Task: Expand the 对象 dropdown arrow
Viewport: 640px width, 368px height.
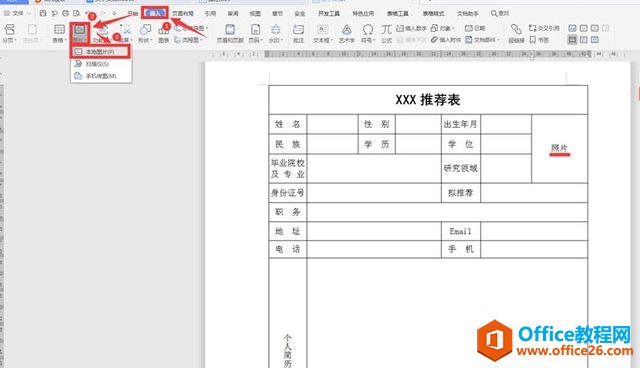Action: click(x=453, y=28)
